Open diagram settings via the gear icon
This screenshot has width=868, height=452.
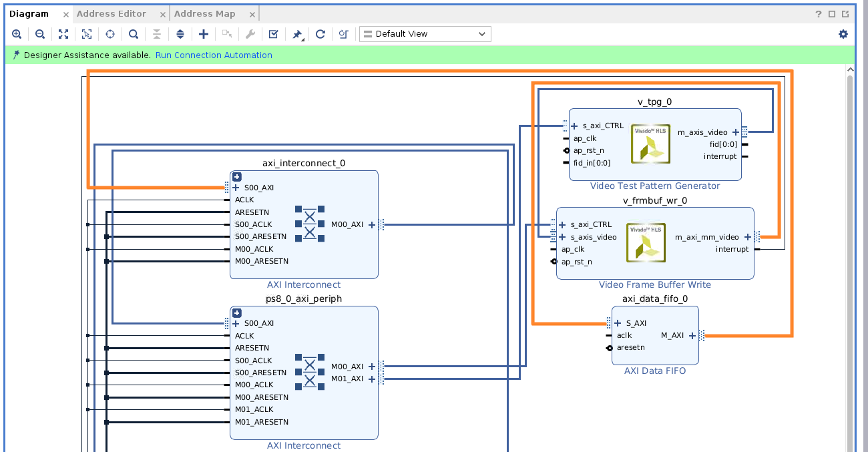843,34
